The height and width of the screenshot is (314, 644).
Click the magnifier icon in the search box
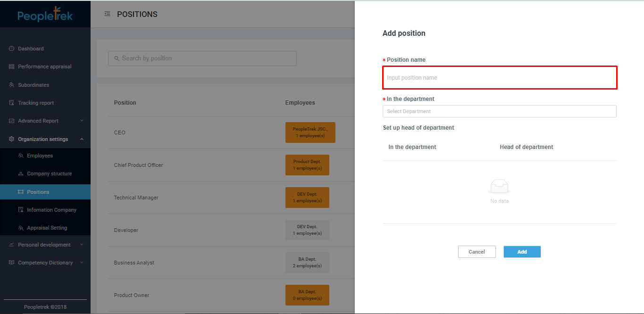pos(117,58)
